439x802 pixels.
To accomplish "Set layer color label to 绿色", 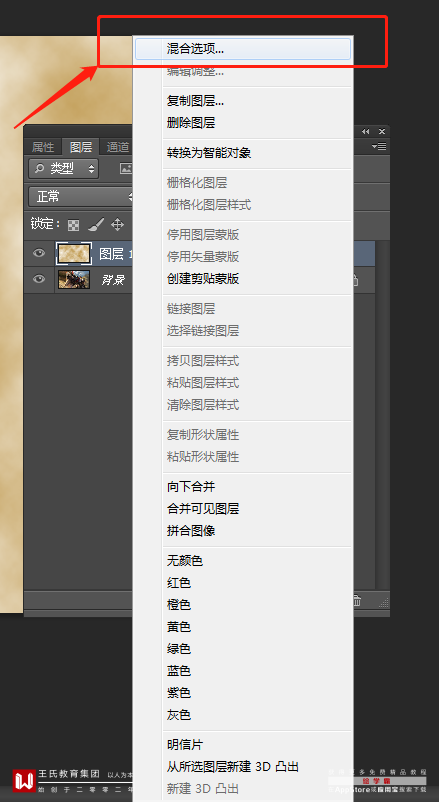I will click(179, 649).
